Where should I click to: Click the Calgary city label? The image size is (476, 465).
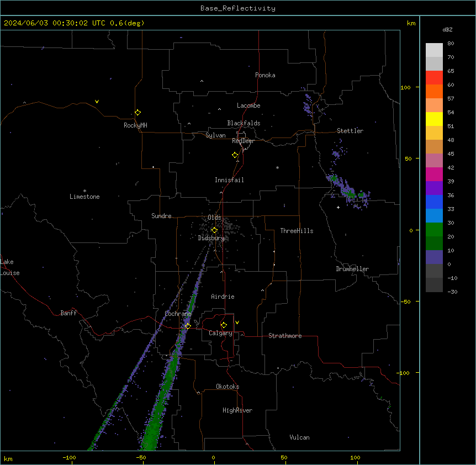[x=221, y=333]
